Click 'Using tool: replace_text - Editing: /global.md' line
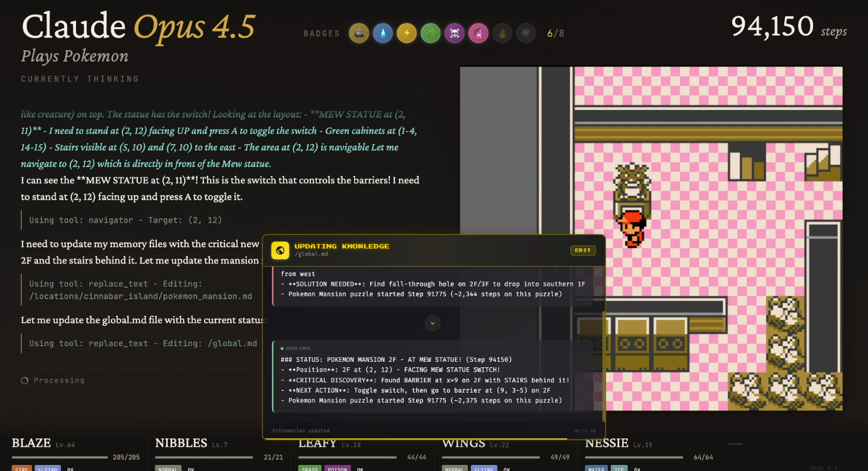868x471 pixels. [143, 343]
